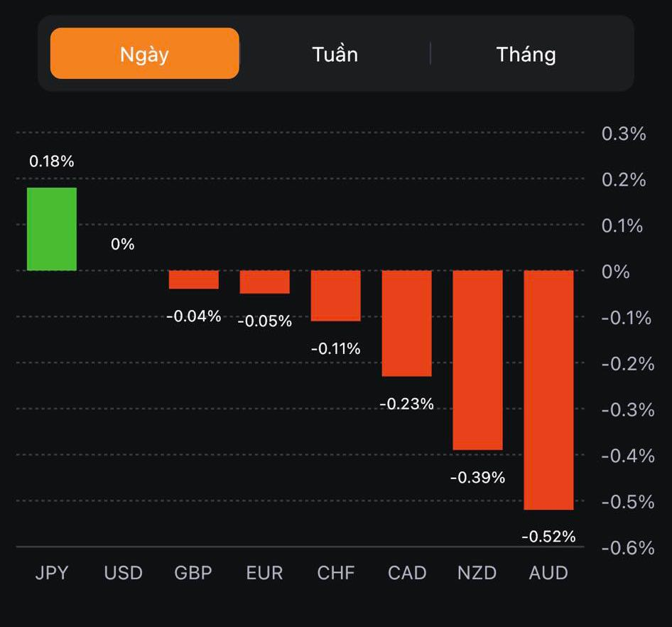Image resolution: width=672 pixels, height=627 pixels.
Task: Tap the red GBP bar
Action: click(194, 279)
